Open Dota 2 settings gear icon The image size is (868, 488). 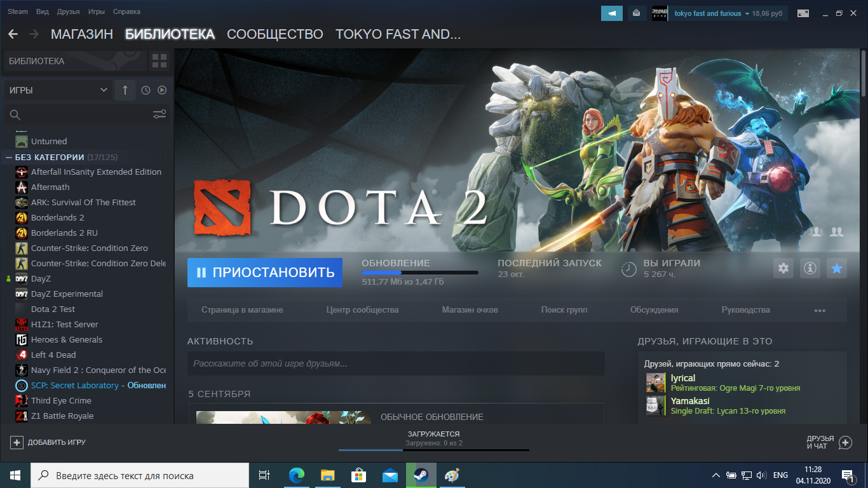click(783, 269)
